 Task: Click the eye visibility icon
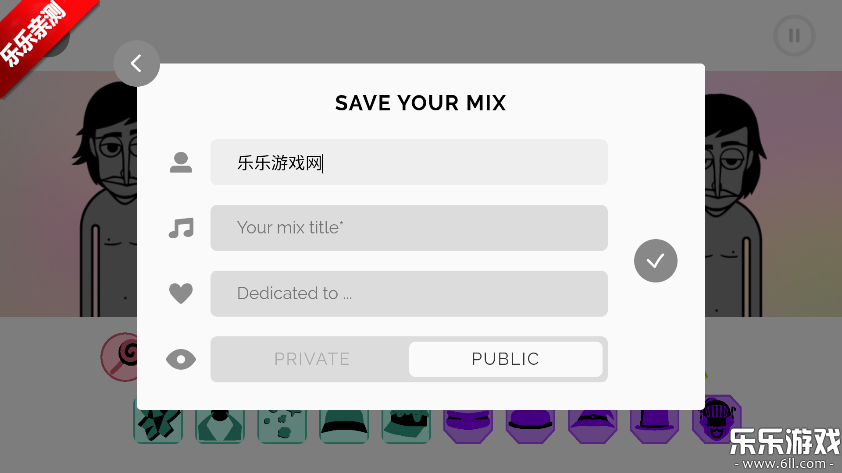(x=181, y=360)
